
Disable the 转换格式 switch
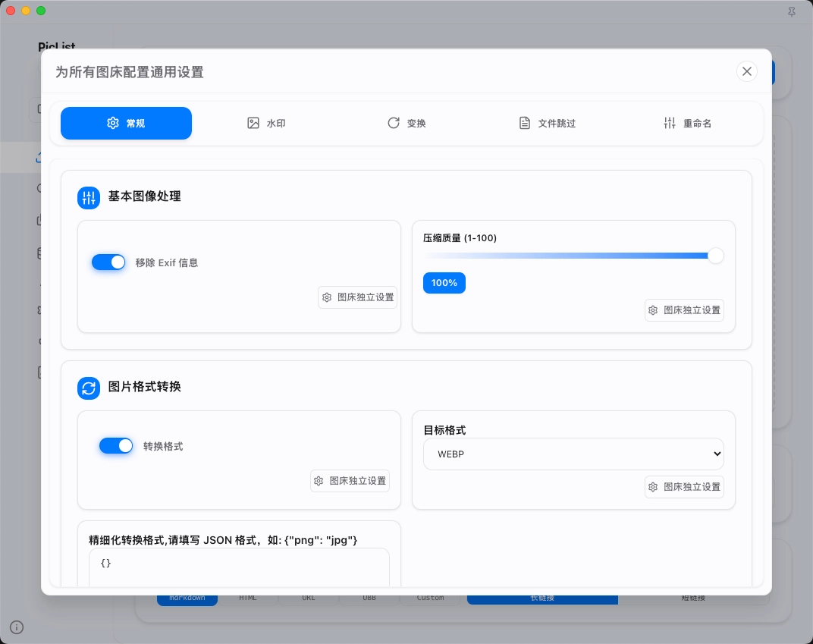(x=116, y=446)
